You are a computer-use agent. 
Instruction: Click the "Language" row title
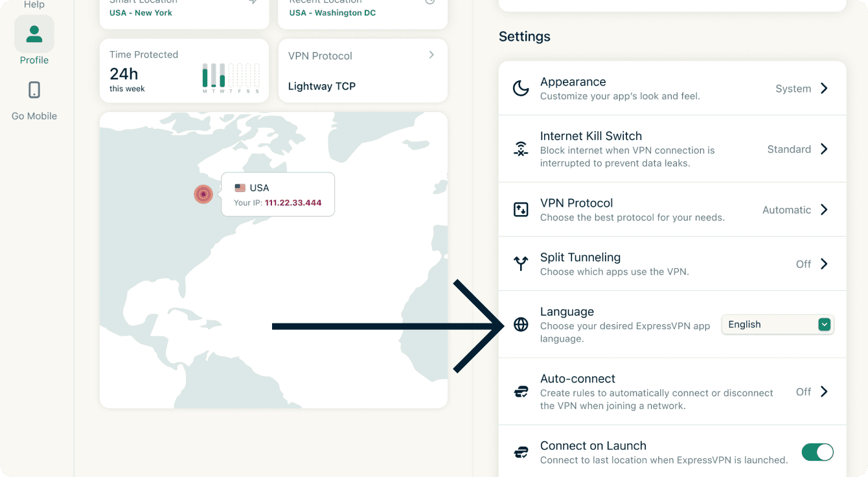click(567, 312)
